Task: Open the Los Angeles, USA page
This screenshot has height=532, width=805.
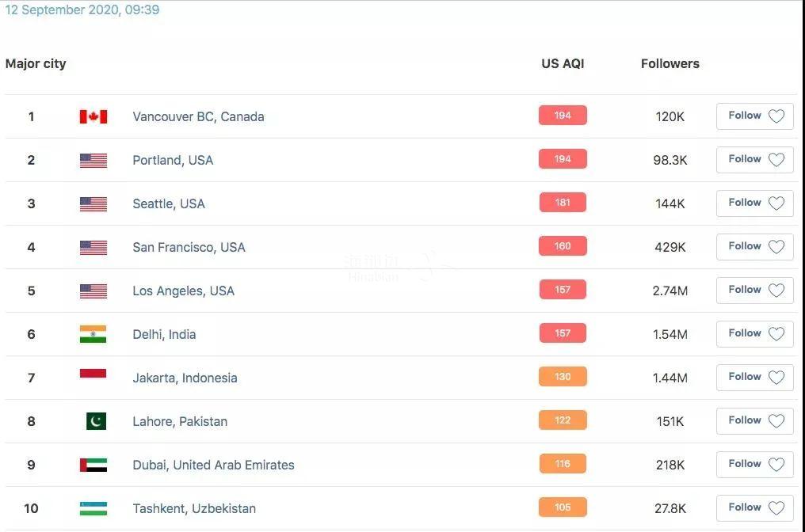Action: [x=183, y=291]
